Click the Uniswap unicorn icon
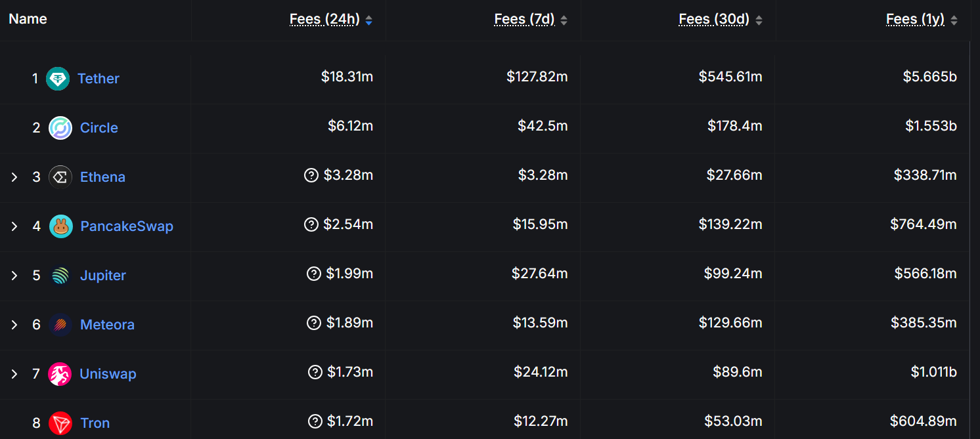The height and width of the screenshot is (439, 980). tap(60, 373)
